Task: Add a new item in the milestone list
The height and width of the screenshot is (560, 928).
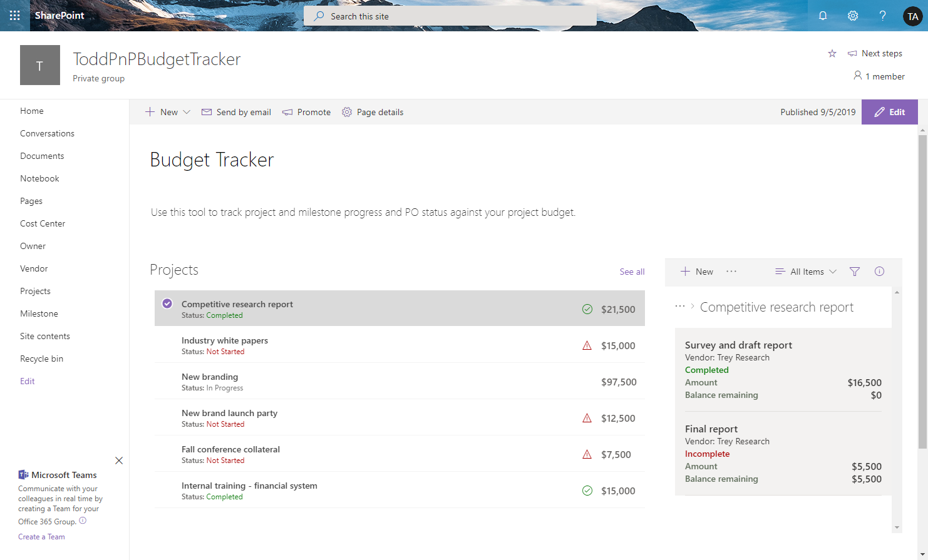Action: [x=696, y=272]
